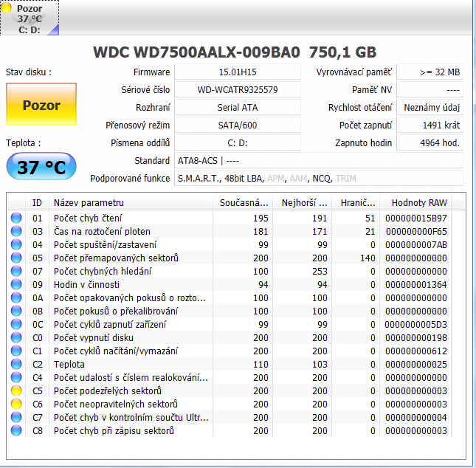Click blue status orb for attribute C0

pyautogui.click(x=16, y=338)
